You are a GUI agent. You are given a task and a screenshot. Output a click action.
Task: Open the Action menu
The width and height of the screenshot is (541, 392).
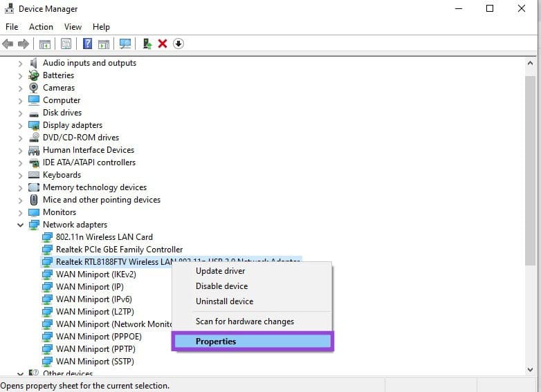click(41, 27)
